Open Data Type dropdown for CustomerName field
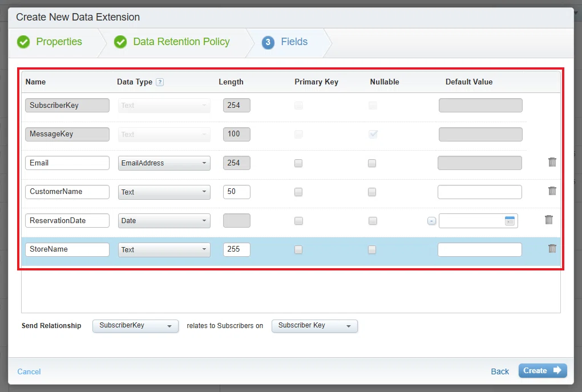582x392 pixels. pos(164,192)
